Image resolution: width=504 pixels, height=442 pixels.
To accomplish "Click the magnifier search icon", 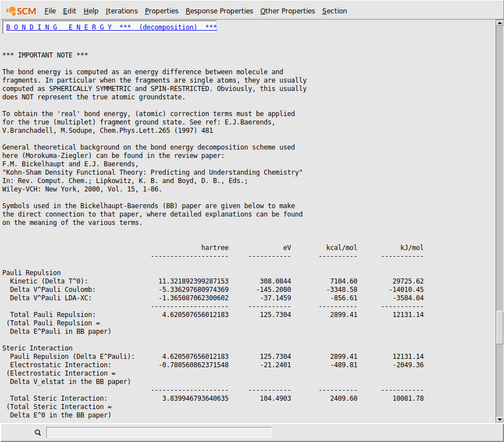I will tap(37, 433).
